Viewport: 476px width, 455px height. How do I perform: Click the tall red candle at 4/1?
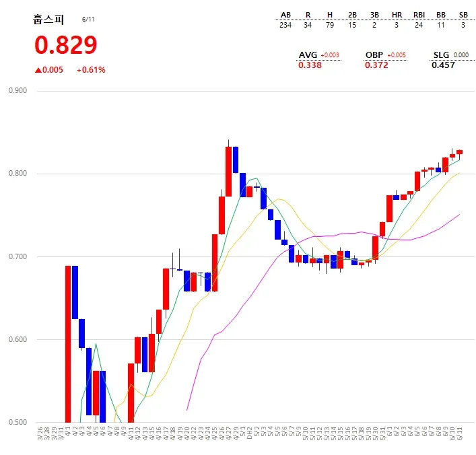[x=68, y=344]
